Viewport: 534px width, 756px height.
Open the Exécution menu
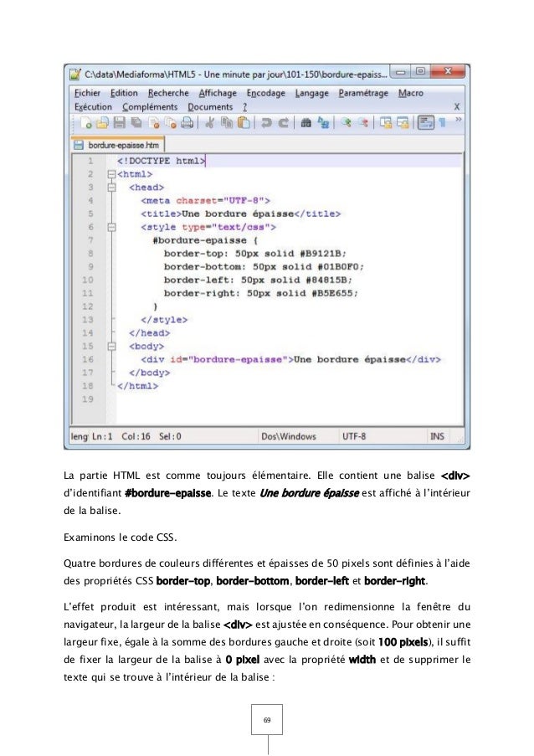pos(93,107)
